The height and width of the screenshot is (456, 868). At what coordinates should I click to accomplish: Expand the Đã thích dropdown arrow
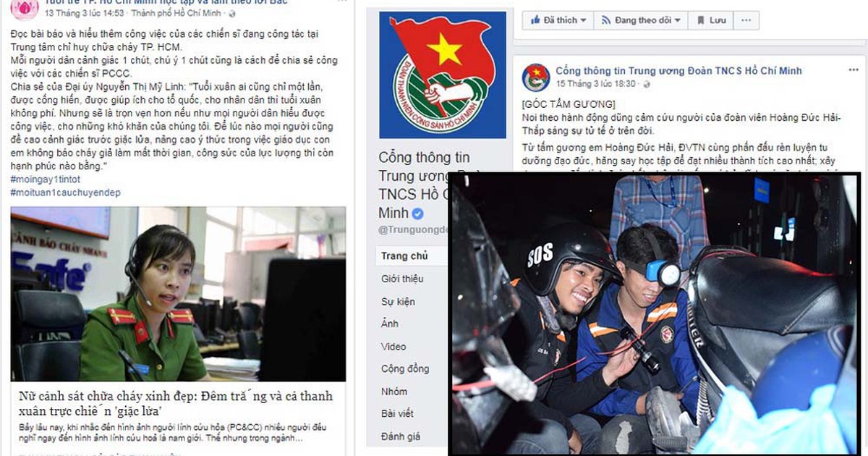[583, 20]
